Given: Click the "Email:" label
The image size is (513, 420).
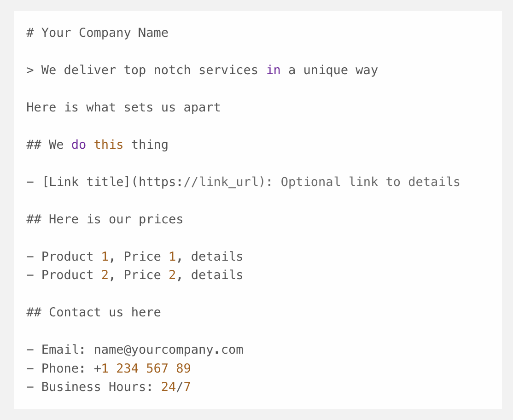Looking at the screenshot, I should 64,350.
